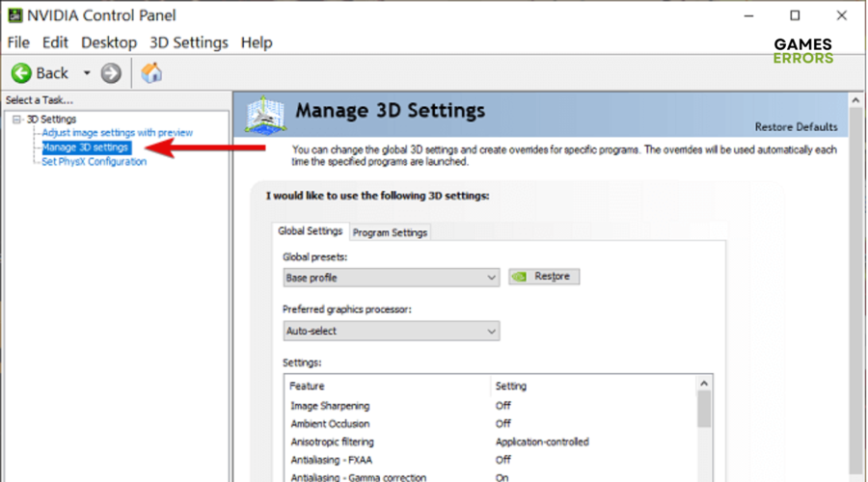Click the grey Forward arrow icon
This screenshot has width=868, height=482.
click(111, 73)
